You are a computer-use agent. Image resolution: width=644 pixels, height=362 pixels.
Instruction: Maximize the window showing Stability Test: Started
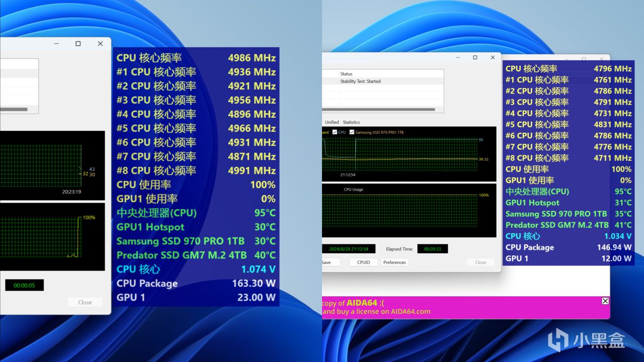click(475, 57)
